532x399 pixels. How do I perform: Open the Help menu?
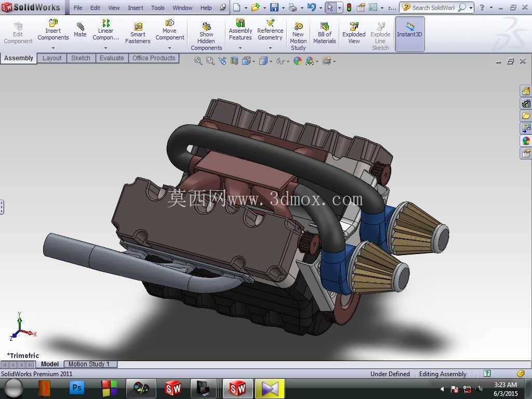coord(206,7)
